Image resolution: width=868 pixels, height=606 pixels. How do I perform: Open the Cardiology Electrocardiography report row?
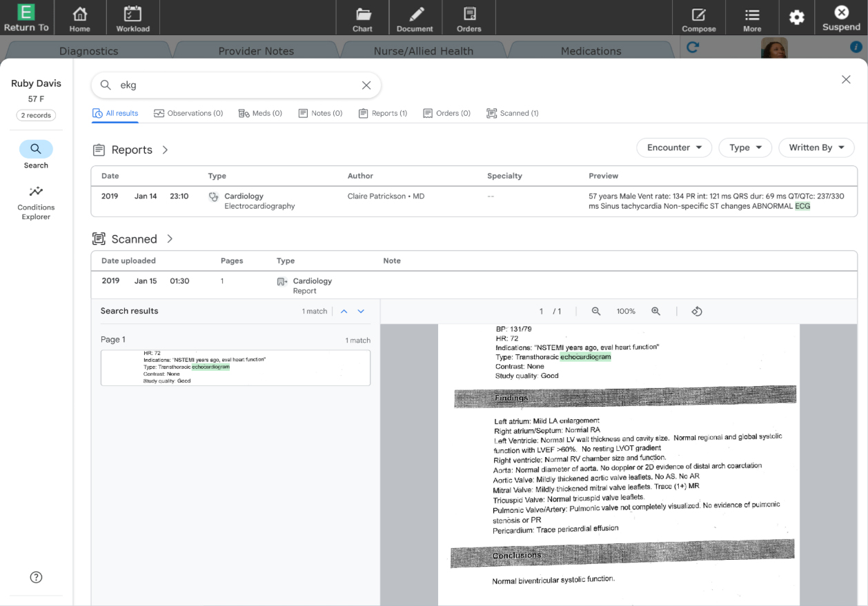(474, 201)
